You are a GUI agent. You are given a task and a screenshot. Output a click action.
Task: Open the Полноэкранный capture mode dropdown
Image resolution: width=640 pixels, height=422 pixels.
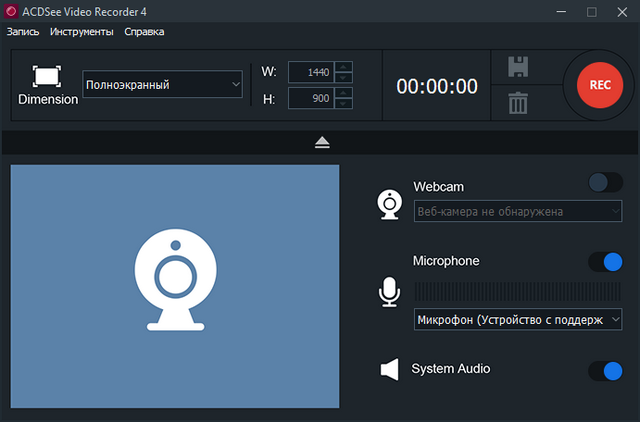click(163, 85)
